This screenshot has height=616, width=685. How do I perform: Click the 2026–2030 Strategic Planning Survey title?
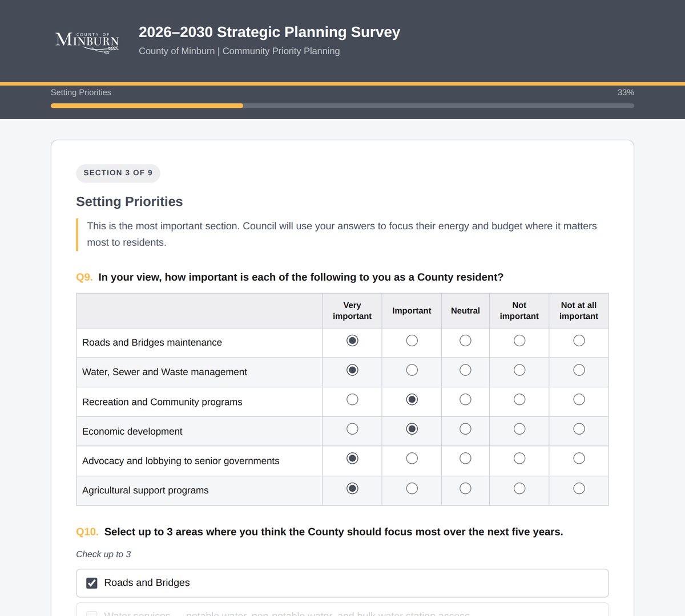point(269,32)
